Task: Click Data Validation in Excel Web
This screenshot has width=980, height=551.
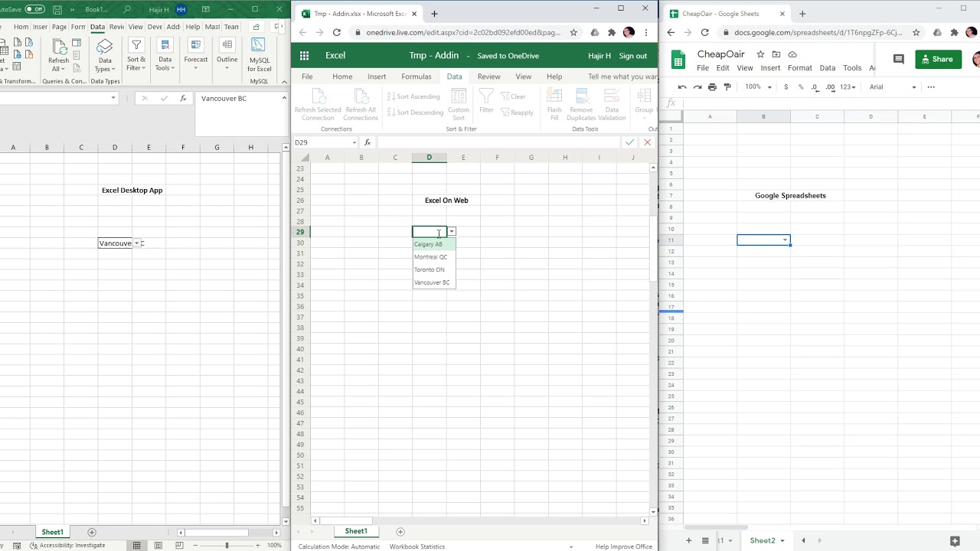Action: pos(612,105)
